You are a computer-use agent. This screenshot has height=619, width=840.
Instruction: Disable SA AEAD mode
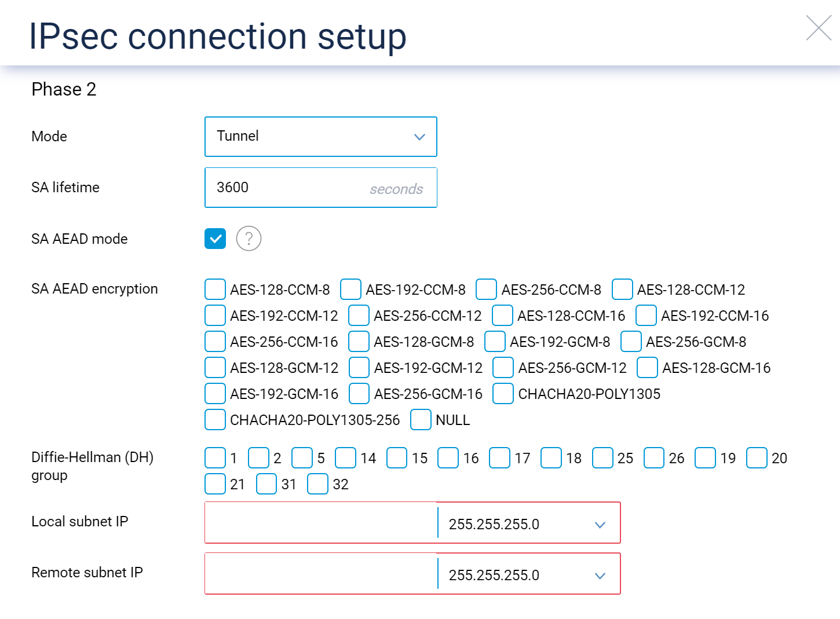click(215, 239)
